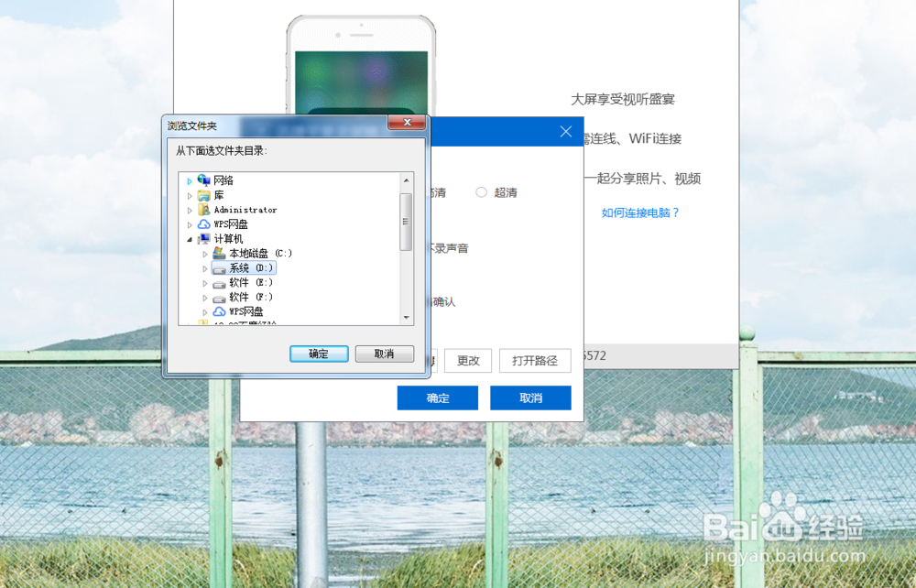Expand the WPS网盘 node inside 计算机

pyautogui.click(x=205, y=312)
